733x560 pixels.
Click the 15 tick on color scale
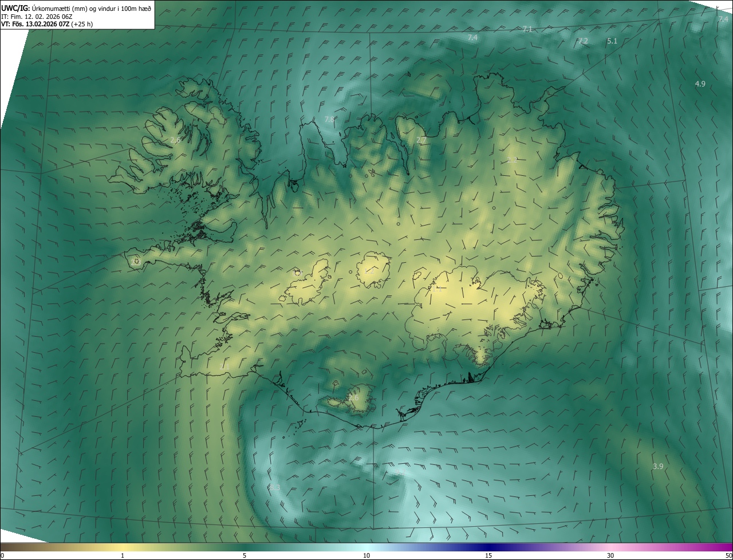coord(488,555)
